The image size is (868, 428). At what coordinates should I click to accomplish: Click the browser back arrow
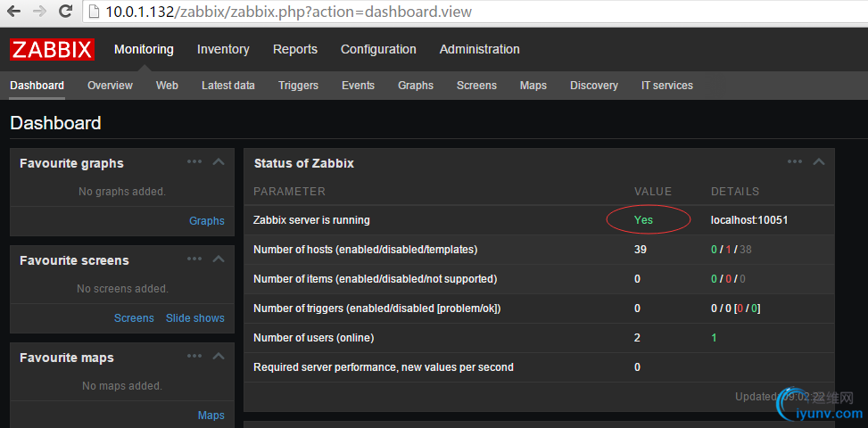coord(15,12)
